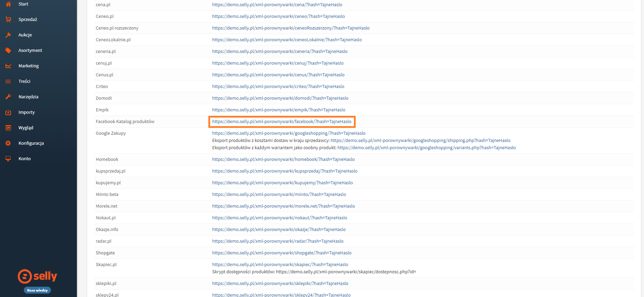644x297 pixels.
Task: Follow the Google Zakupy variants.php export link
Action: tap(426, 148)
